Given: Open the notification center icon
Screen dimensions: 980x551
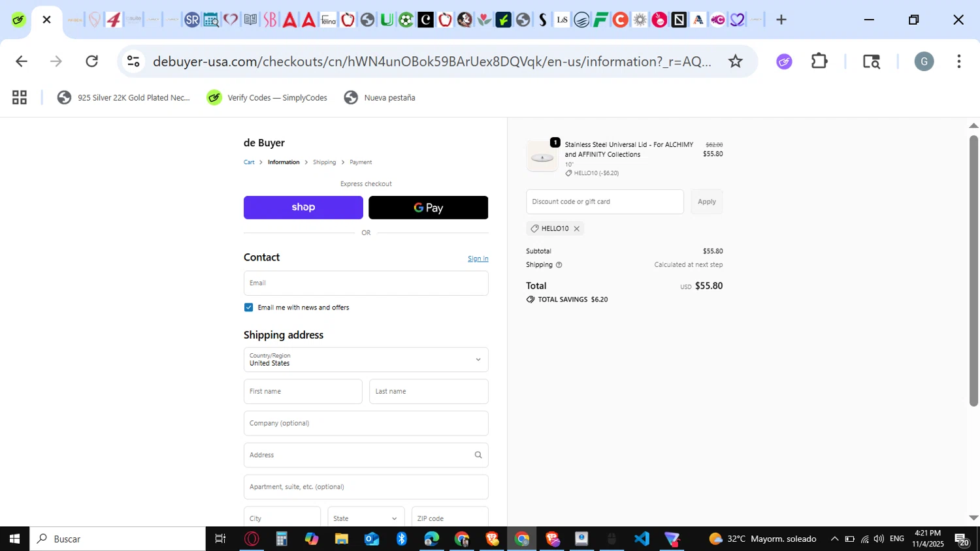Looking at the screenshot, I should click(x=962, y=539).
